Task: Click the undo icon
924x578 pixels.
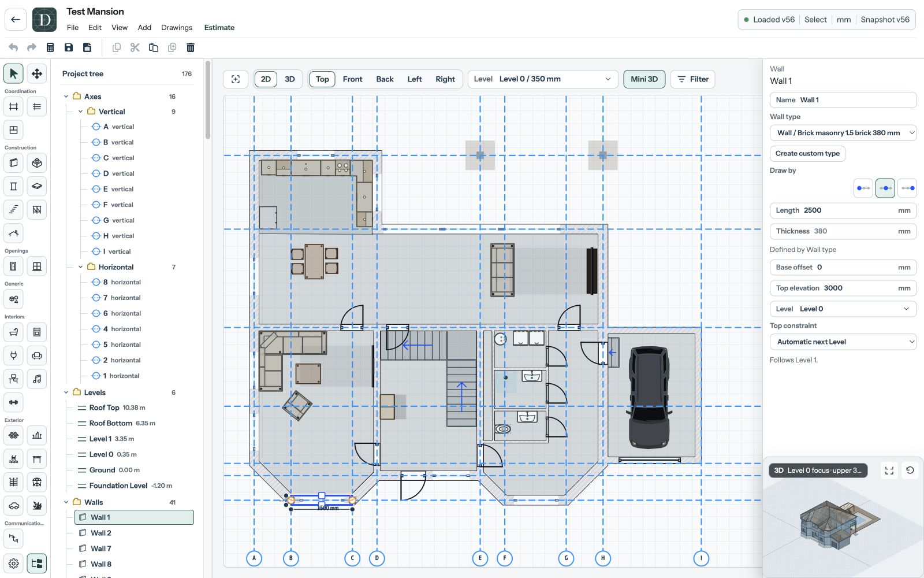Action: coord(13,47)
